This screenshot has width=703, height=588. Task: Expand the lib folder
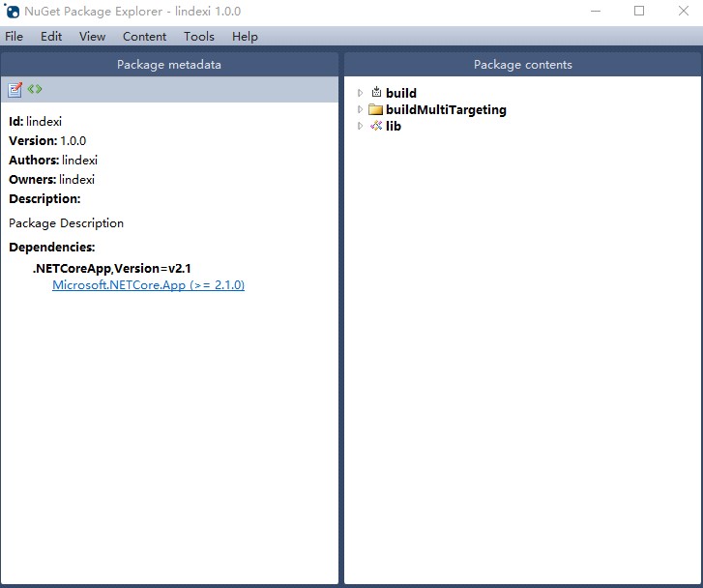click(360, 126)
